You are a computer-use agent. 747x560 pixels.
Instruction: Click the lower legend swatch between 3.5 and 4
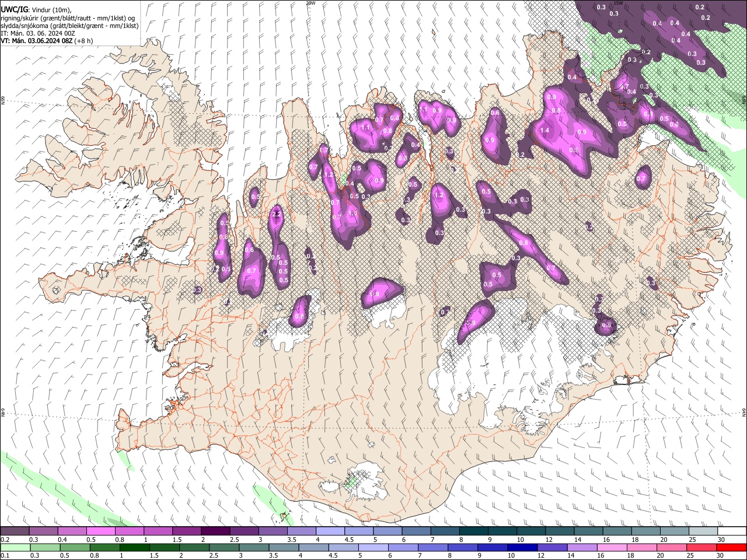click(x=283, y=547)
